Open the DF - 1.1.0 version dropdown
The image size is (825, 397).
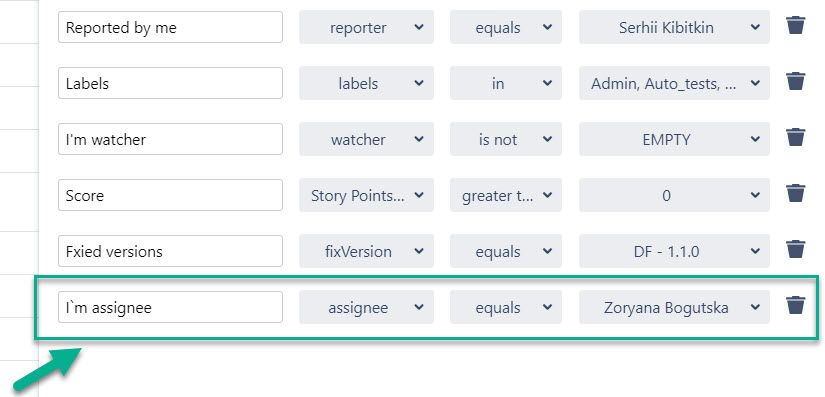[x=674, y=251]
